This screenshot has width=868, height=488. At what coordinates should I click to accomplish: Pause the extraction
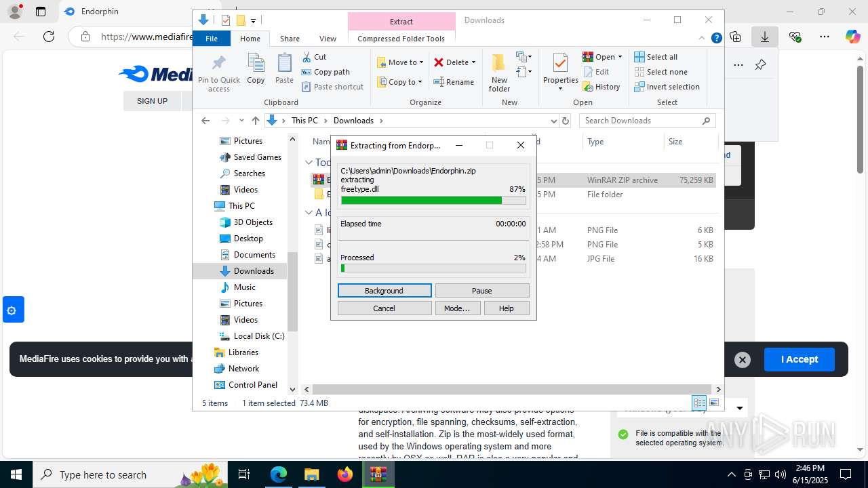(481, 291)
